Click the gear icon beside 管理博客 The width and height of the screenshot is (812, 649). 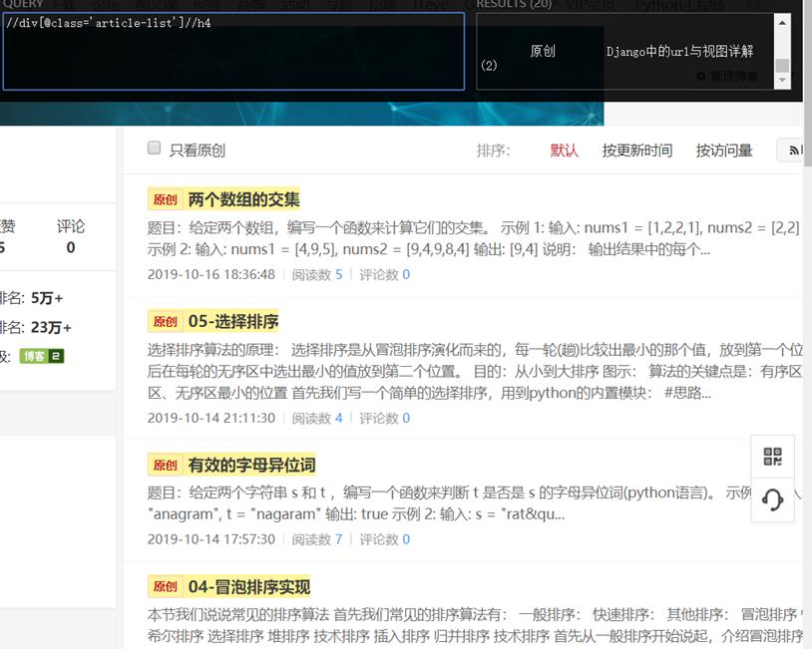click(700, 76)
